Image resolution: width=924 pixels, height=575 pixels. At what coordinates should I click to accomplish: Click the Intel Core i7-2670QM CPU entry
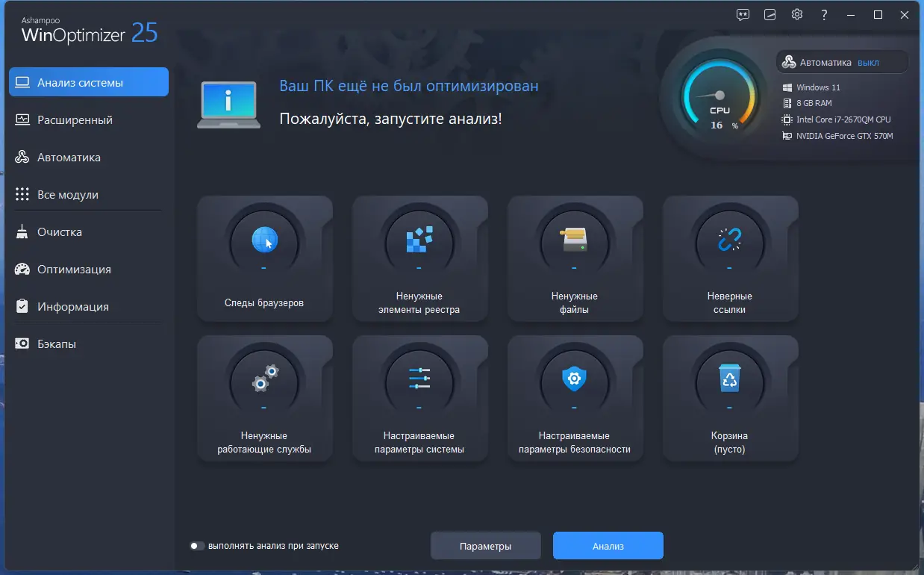(x=836, y=119)
